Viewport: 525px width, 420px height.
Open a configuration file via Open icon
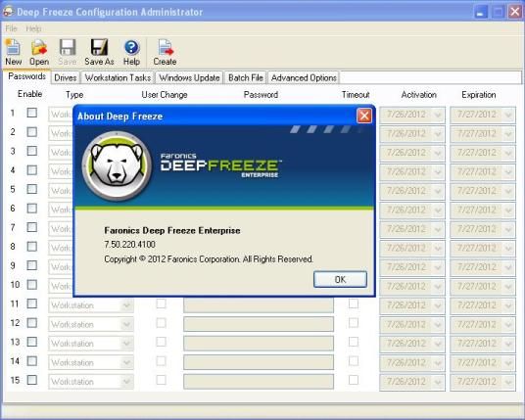[39, 48]
